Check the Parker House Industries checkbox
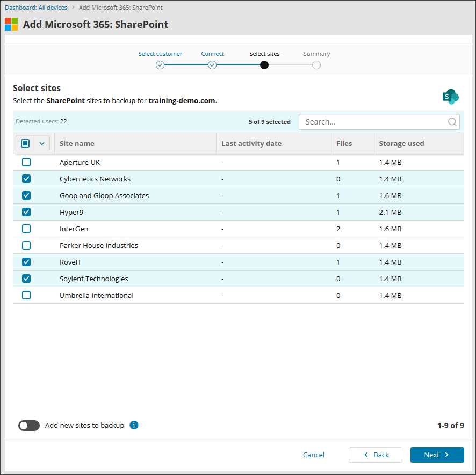476x475 pixels. tap(26, 245)
